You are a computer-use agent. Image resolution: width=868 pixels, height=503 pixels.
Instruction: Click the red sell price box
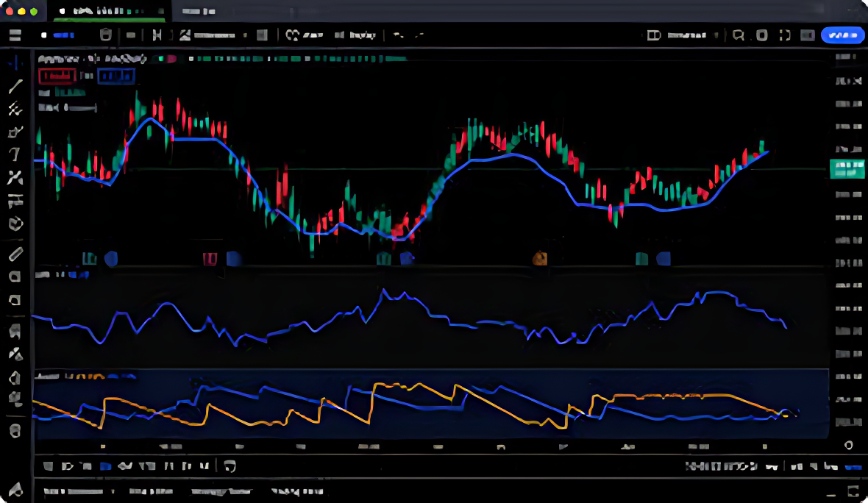[x=57, y=75]
